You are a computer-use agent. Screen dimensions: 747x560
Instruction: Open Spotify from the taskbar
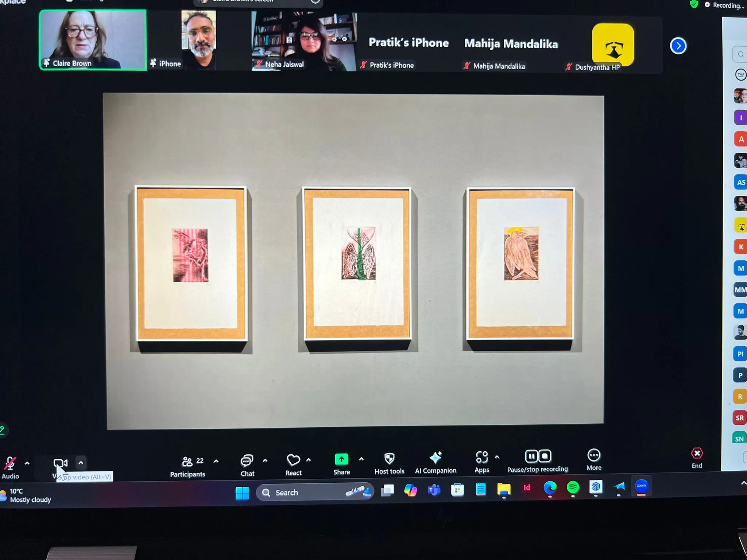tap(573, 487)
